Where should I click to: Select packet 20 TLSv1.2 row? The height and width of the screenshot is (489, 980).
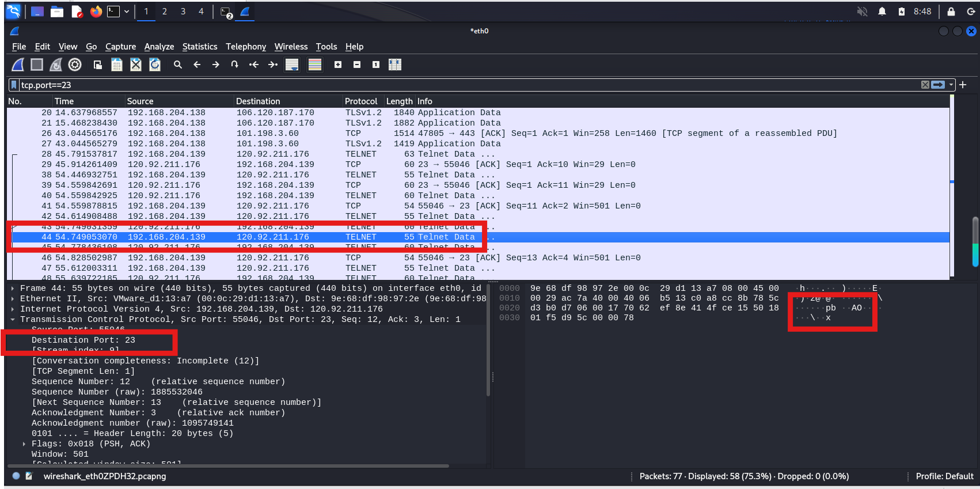(x=478, y=112)
